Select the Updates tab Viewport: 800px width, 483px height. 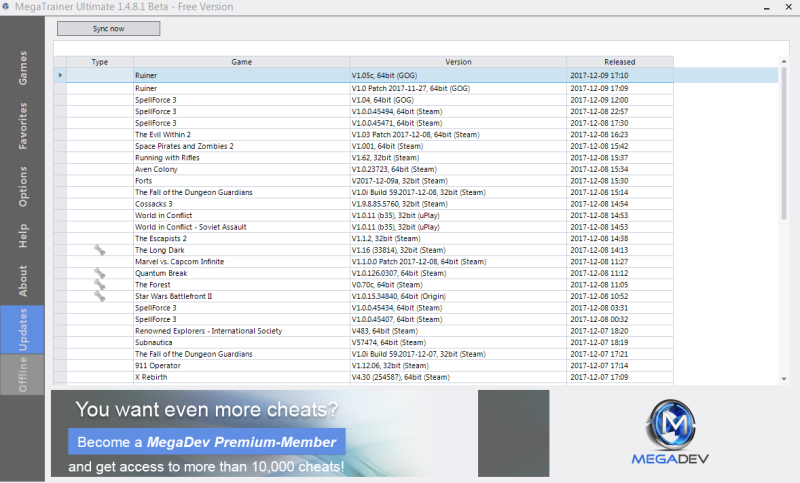click(x=22, y=329)
